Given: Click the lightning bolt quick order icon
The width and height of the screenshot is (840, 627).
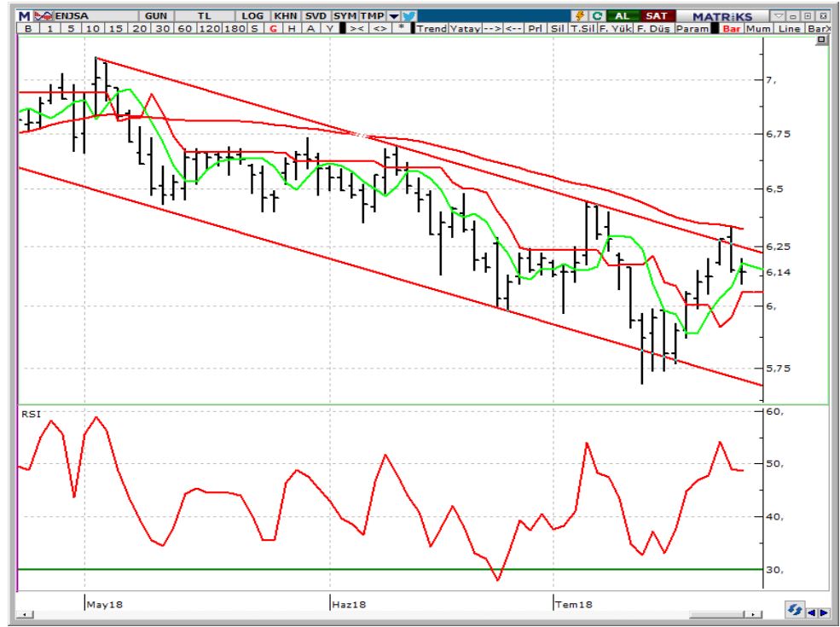Looking at the screenshot, I should pos(580,16).
